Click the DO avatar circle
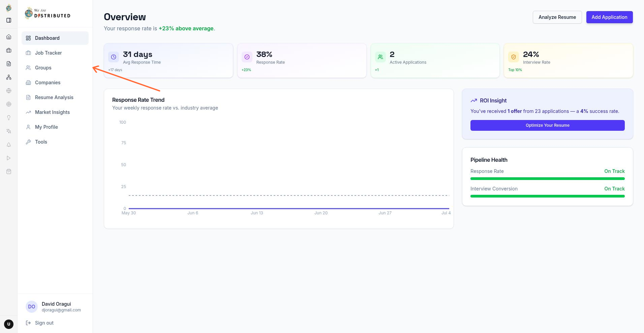The width and height of the screenshot is (644, 333). [32, 307]
